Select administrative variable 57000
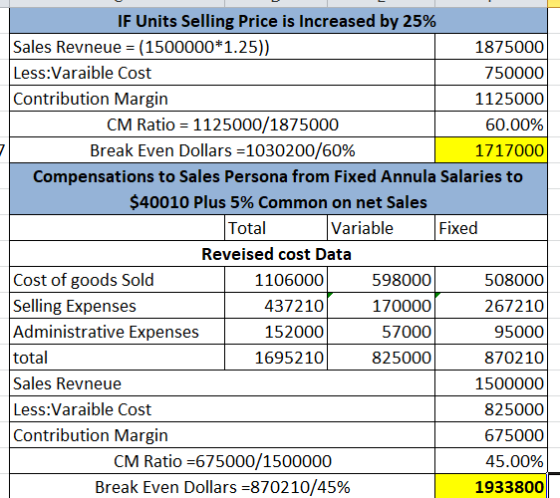The width and height of the screenshot is (560, 498). (x=381, y=332)
